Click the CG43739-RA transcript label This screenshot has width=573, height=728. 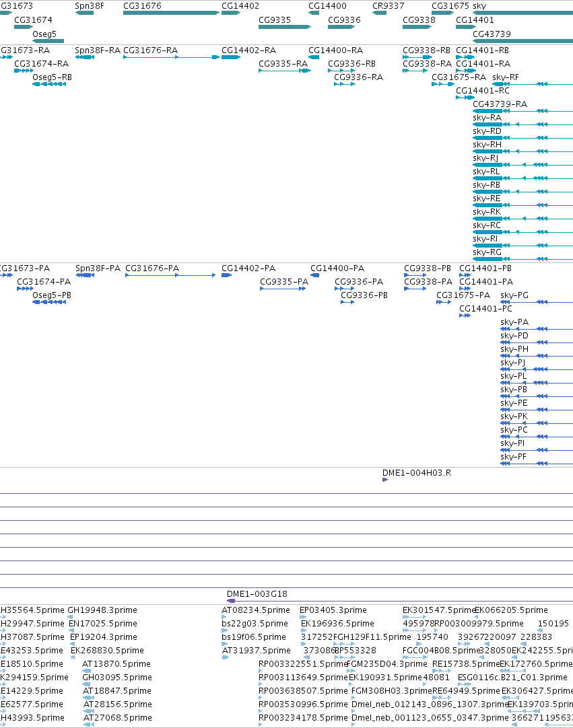pos(500,104)
